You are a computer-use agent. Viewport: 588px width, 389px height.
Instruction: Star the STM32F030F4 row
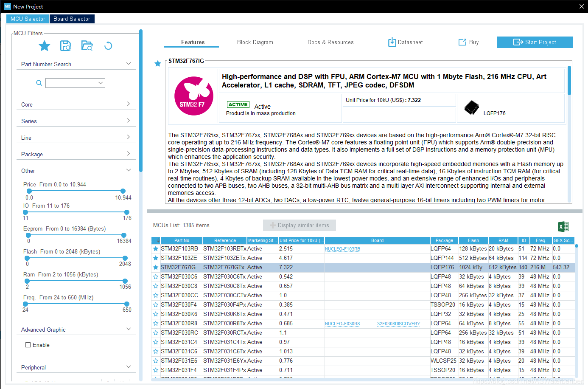[x=156, y=305]
